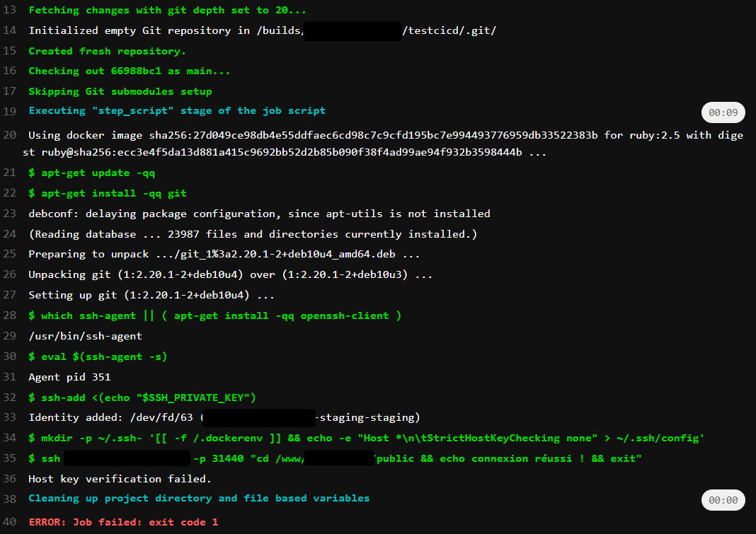Click line number 22 for apt-get install
This screenshot has width=756, height=534.
9,194
